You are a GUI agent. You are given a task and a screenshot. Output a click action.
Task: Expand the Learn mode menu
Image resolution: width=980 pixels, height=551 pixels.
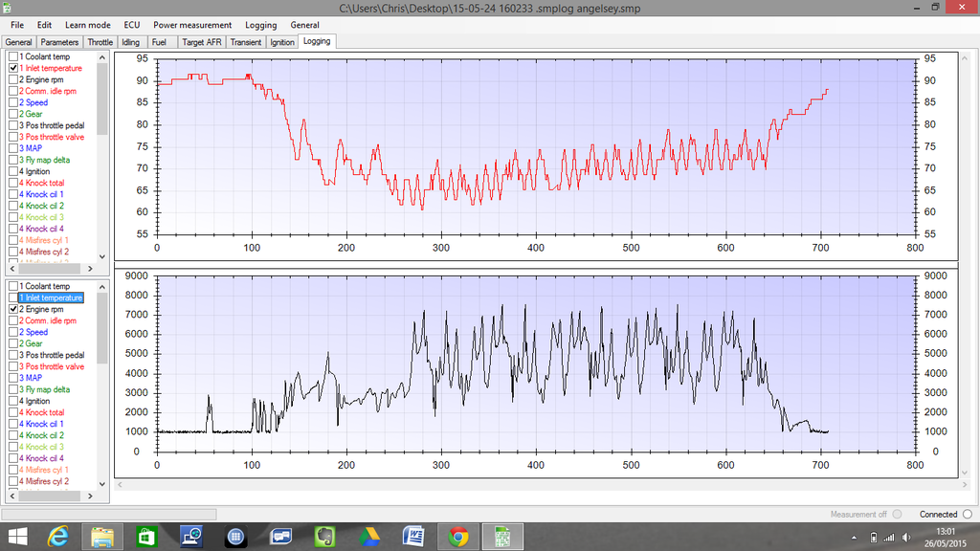coord(87,25)
